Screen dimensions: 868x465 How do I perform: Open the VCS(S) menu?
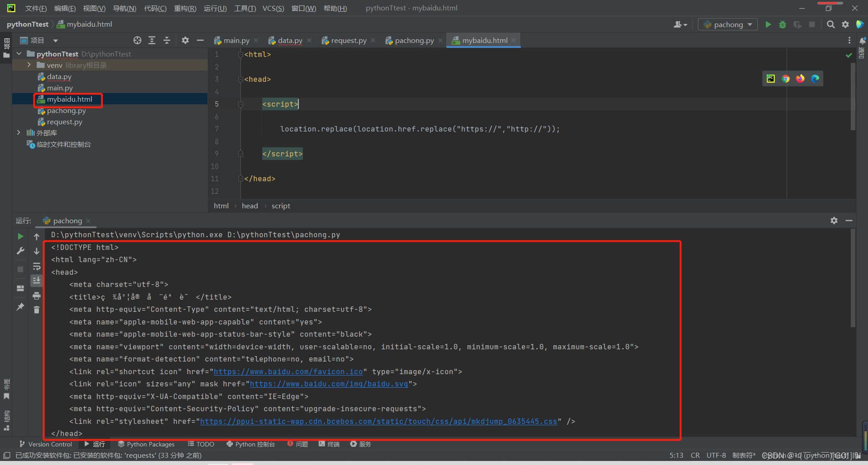tap(274, 8)
